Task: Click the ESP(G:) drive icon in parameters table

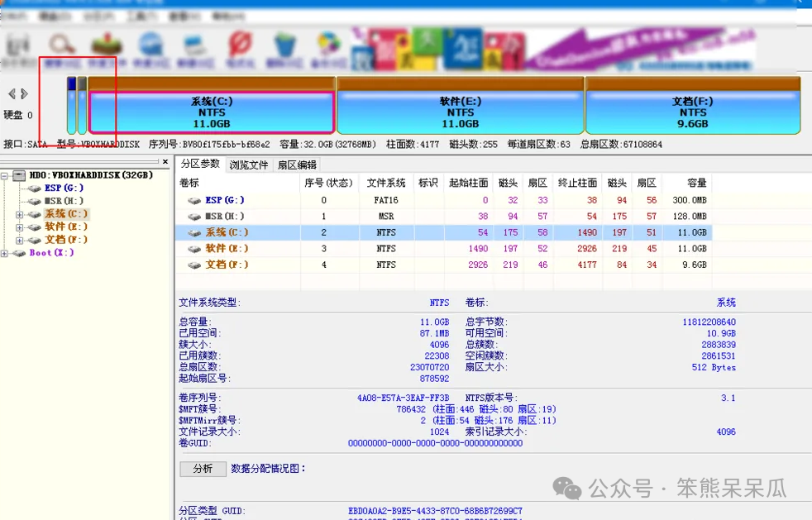Action: (192, 199)
